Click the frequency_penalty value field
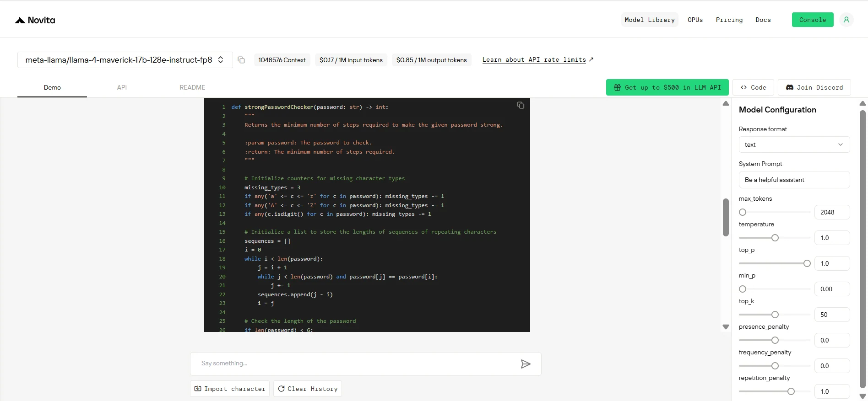868x401 pixels. click(x=832, y=366)
